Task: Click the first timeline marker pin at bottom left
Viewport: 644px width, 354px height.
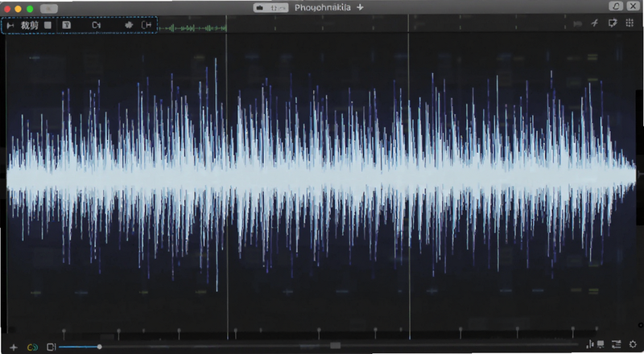Action: point(64,333)
